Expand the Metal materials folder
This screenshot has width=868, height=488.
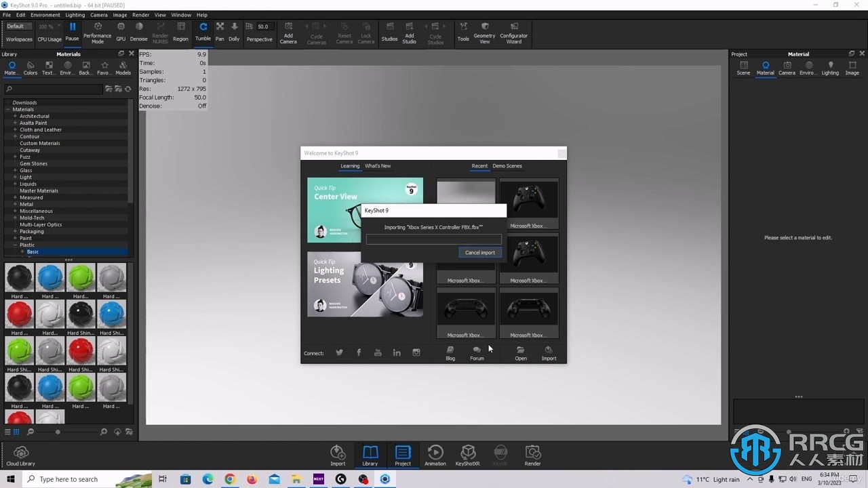tap(15, 204)
